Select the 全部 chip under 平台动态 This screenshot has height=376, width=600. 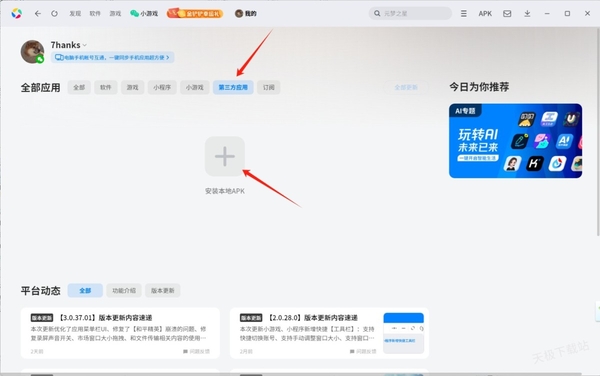click(x=85, y=290)
